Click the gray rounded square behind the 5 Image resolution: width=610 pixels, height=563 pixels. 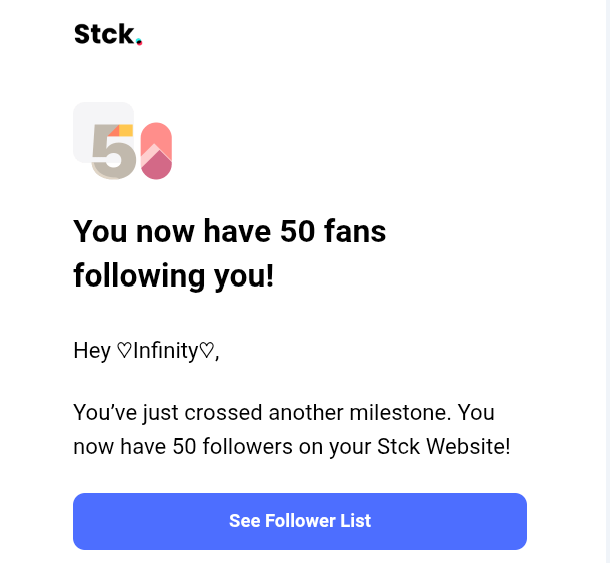point(86,118)
